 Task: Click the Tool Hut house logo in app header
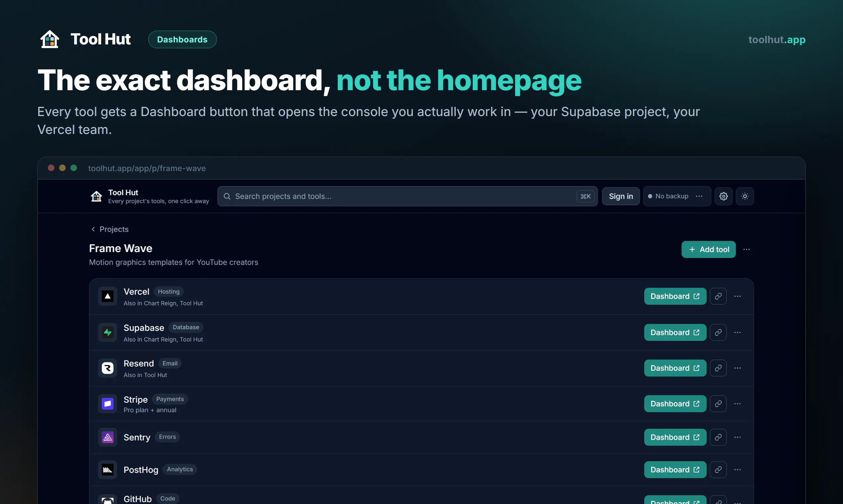point(97,196)
